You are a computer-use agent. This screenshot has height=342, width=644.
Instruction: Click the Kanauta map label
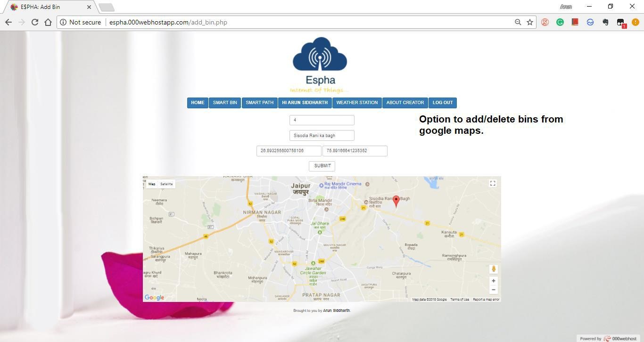(x=449, y=234)
